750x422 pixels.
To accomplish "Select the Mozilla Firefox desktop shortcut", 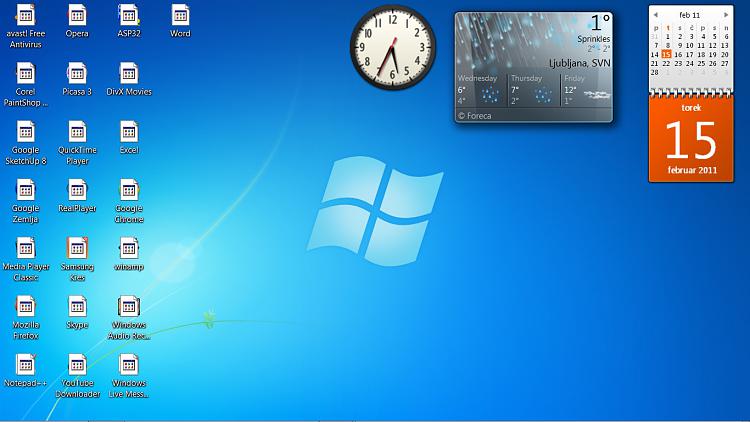I will tap(25, 318).
